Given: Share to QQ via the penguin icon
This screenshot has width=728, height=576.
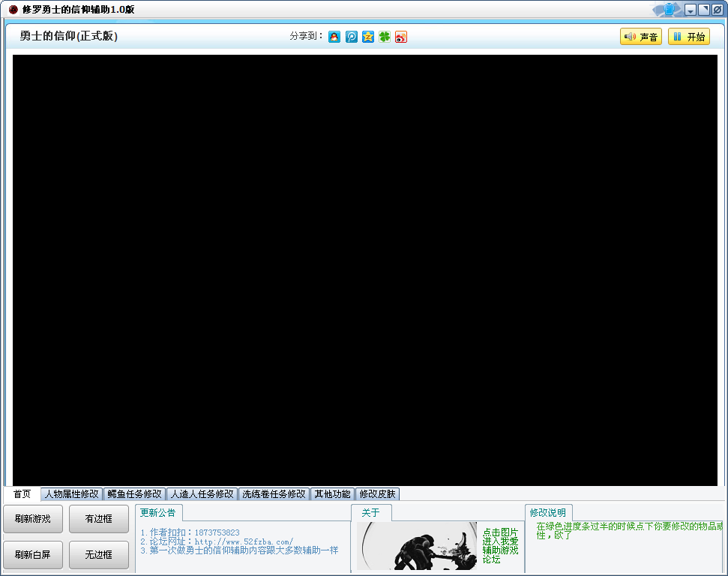Looking at the screenshot, I should pos(334,37).
